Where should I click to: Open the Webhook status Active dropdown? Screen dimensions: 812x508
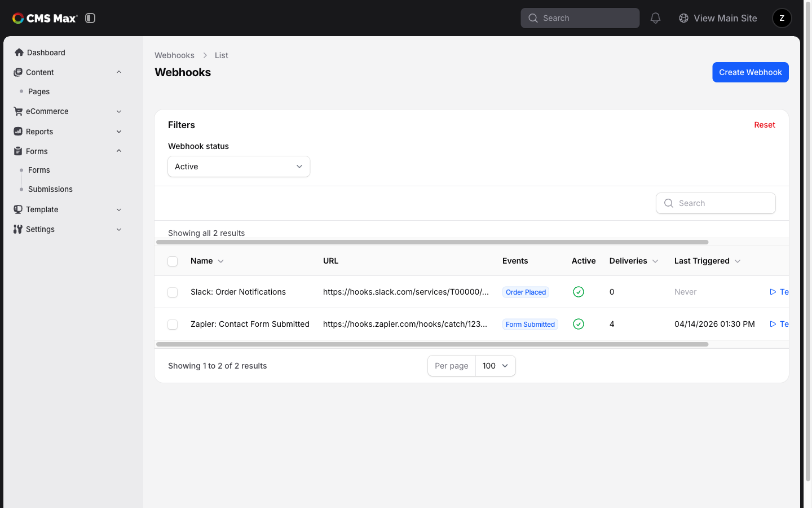pos(239,167)
